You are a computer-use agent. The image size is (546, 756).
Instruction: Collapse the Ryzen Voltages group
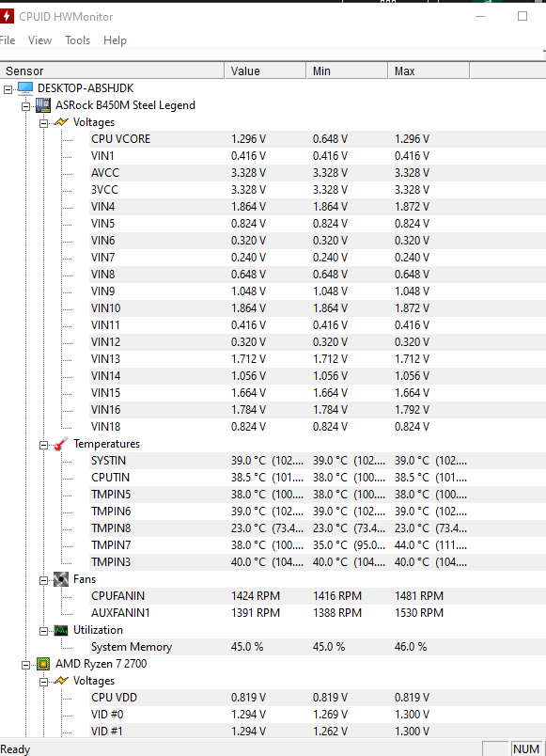tap(43, 682)
